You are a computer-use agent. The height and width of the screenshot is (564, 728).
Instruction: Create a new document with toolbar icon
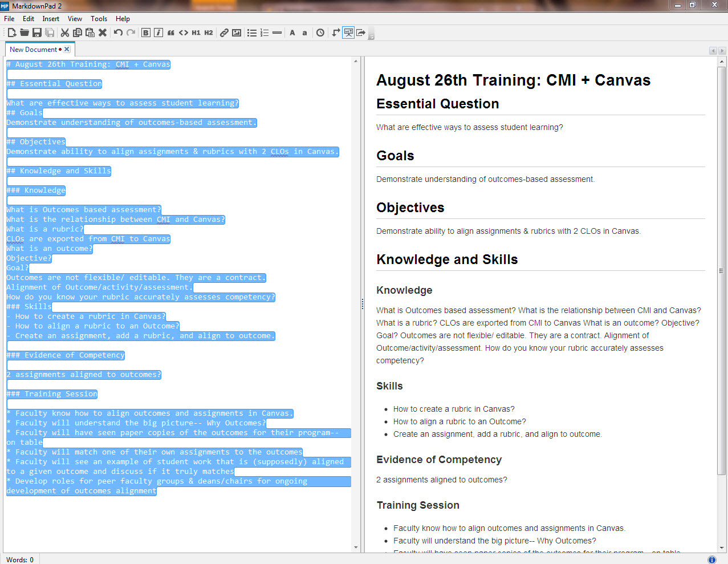[11, 33]
